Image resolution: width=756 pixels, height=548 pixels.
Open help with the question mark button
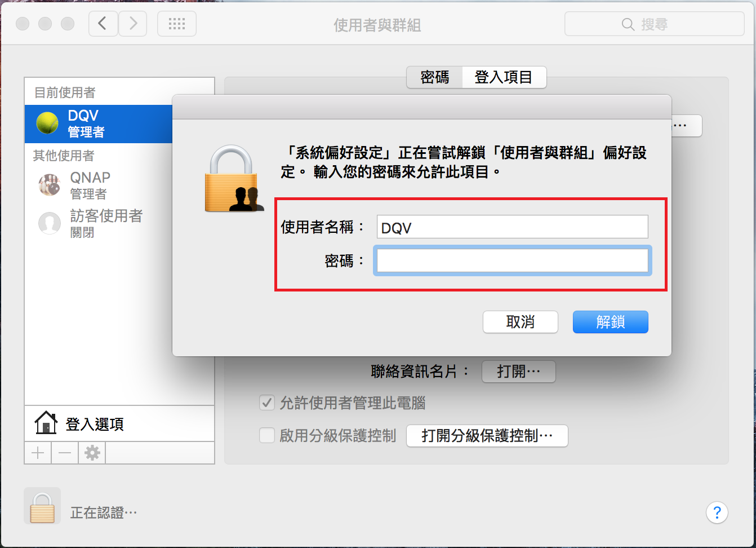coord(717,512)
